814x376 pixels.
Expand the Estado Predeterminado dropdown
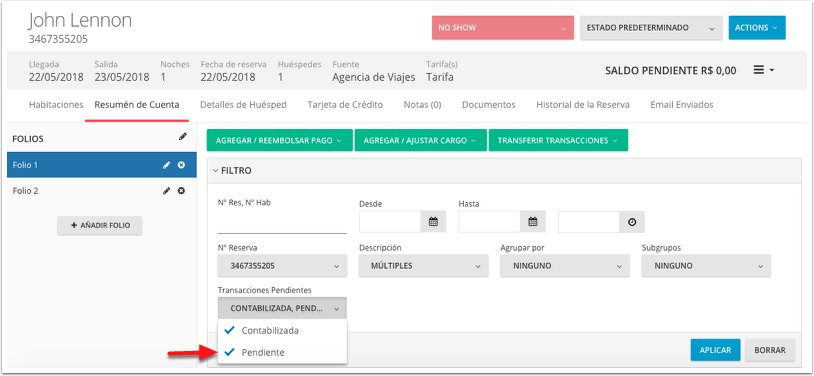651,28
